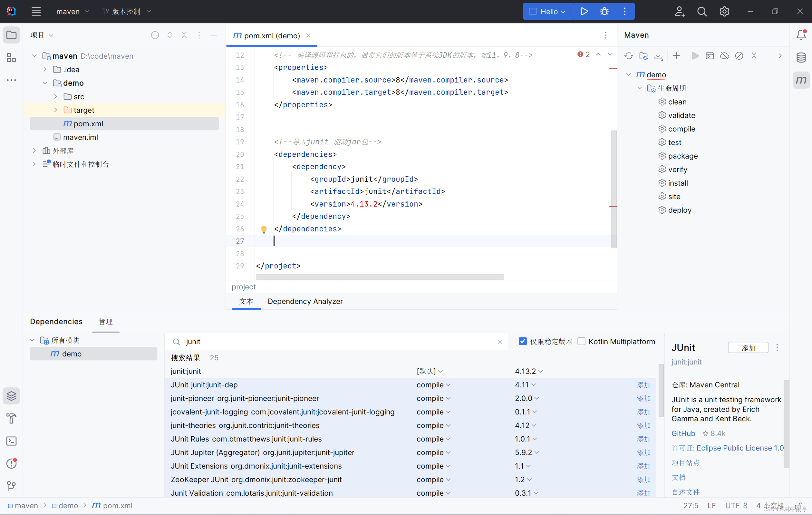The height and width of the screenshot is (515, 812).
Task: Click the editor vertical scrollbar
Action: coord(614,189)
